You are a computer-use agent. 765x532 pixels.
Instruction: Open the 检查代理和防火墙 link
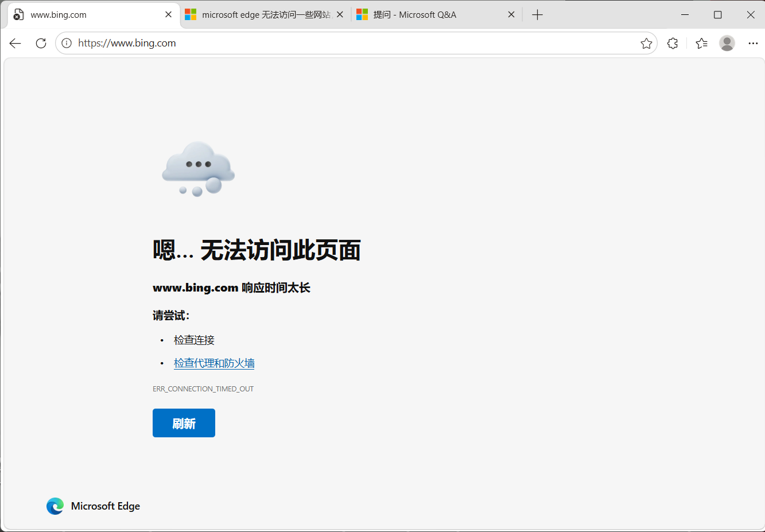pyautogui.click(x=214, y=363)
